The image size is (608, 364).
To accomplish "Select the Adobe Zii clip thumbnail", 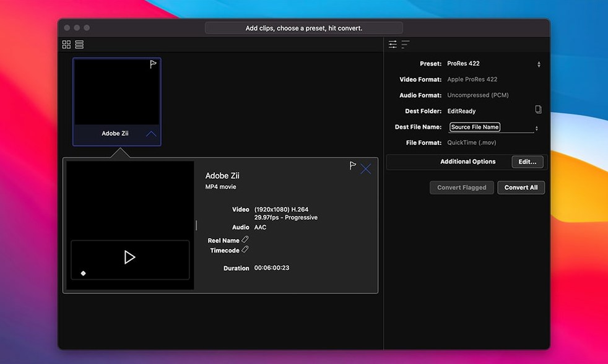I will click(x=117, y=102).
